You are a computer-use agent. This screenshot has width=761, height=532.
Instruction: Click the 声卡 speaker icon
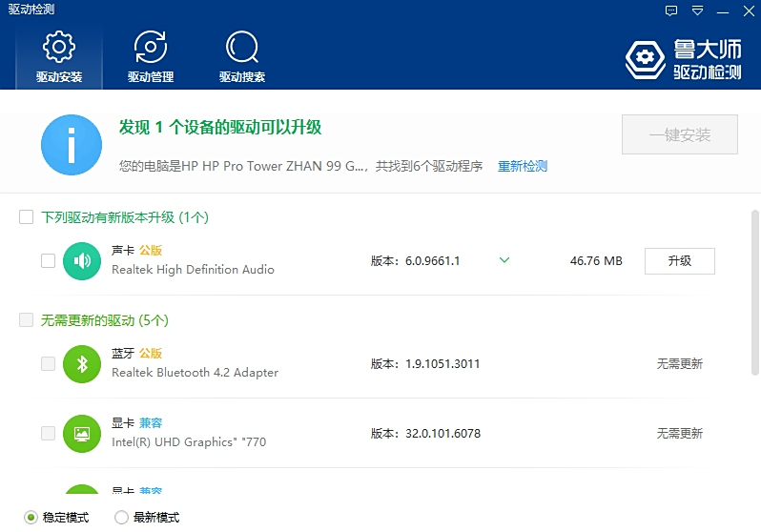(x=82, y=261)
